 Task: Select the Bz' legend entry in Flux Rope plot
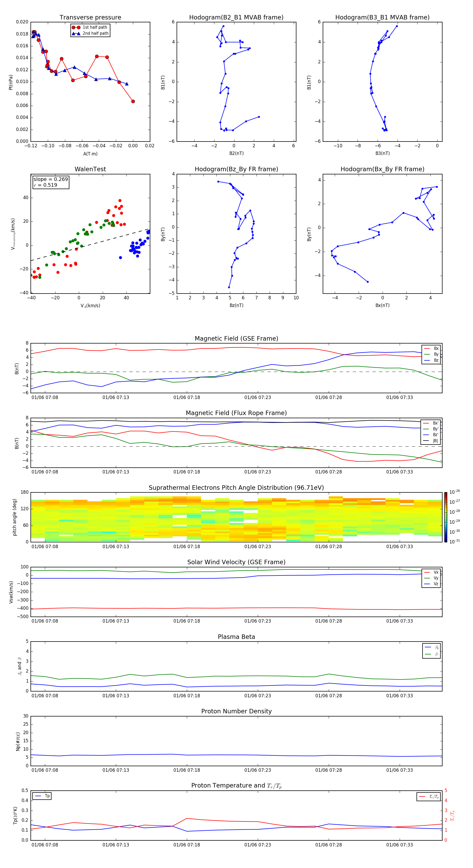(431, 435)
